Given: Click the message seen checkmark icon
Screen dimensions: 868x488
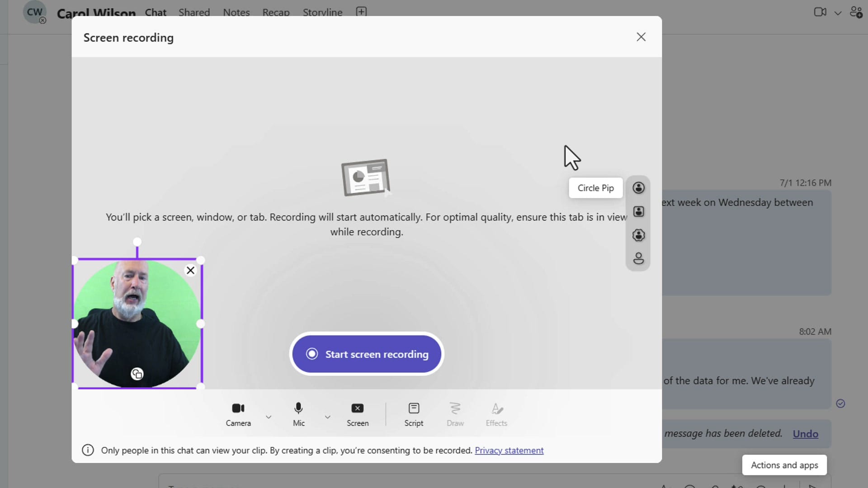Looking at the screenshot, I should click(840, 404).
